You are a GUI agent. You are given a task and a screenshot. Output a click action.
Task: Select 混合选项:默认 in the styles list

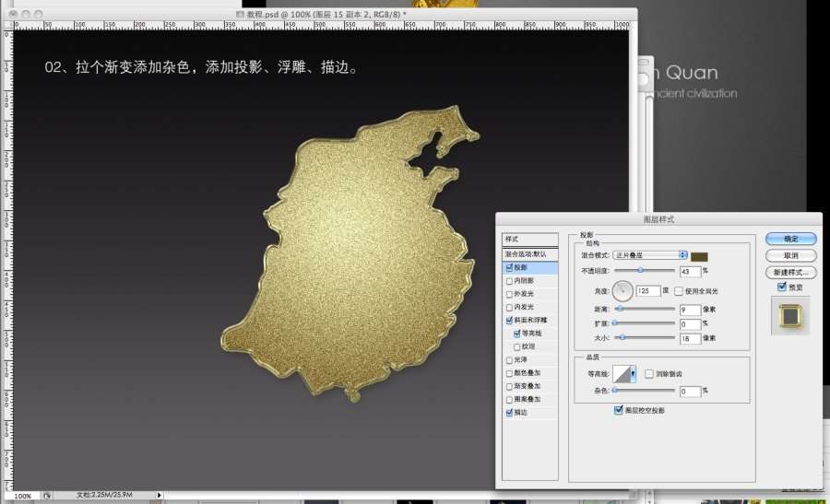click(x=530, y=253)
